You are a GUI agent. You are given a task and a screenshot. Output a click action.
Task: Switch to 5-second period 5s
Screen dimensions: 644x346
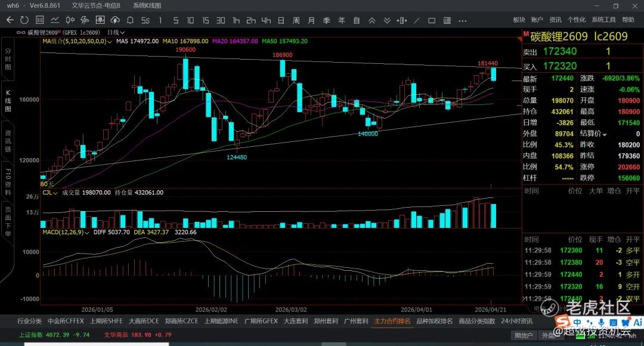[x=145, y=20]
